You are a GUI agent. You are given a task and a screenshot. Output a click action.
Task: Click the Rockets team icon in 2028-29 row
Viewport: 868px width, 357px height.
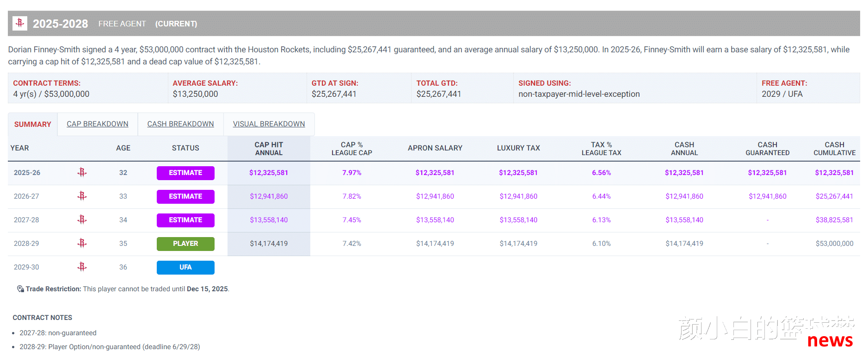pos(82,244)
